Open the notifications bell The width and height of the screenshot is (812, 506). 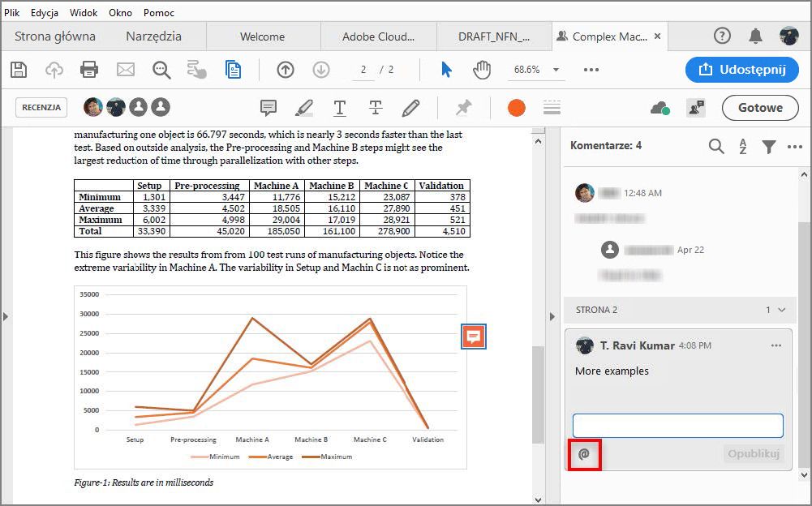[x=755, y=36]
